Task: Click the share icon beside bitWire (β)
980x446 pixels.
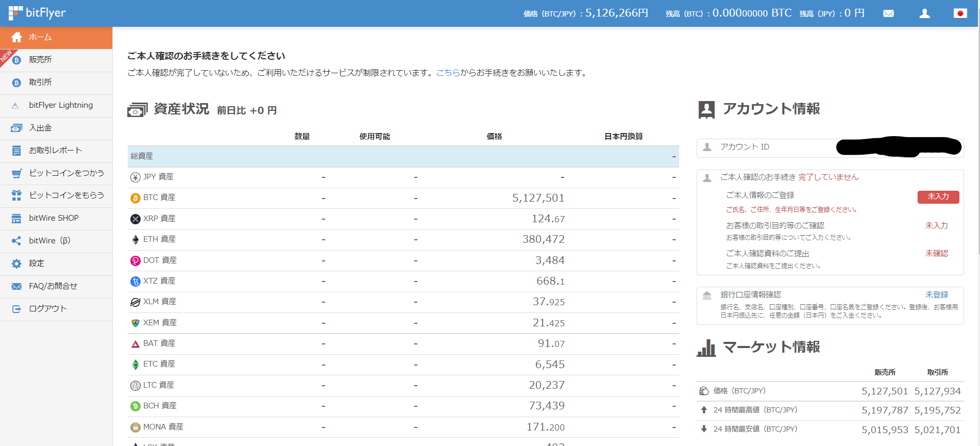Action: coord(16,241)
